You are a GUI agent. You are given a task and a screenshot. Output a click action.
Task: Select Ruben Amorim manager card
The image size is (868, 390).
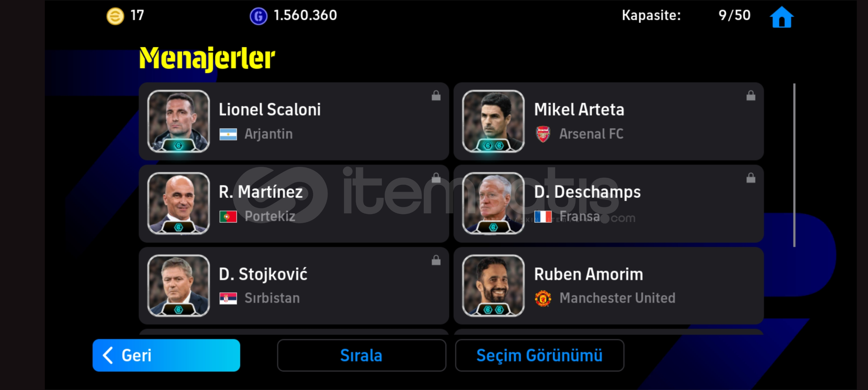(608, 286)
